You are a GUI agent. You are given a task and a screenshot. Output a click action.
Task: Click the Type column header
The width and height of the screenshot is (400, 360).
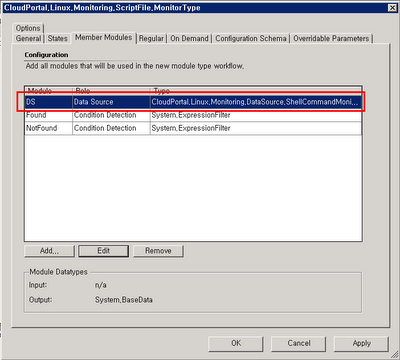pos(256,91)
